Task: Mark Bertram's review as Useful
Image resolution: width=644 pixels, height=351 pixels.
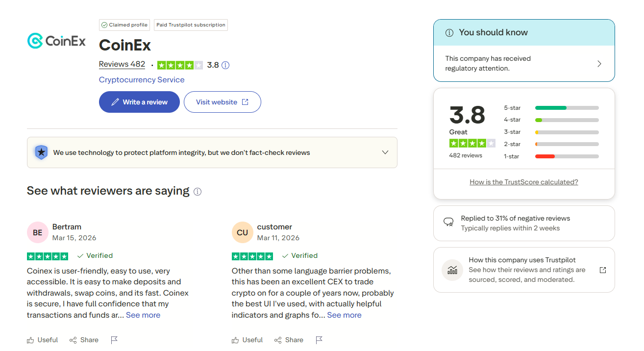Action: click(42, 340)
